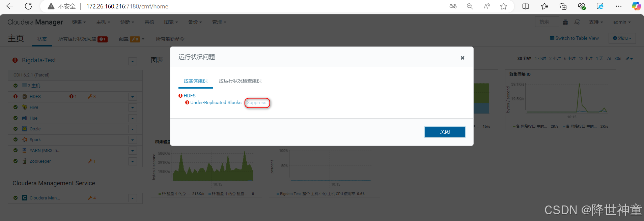Image resolution: width=644 pixels, height=221 pixels.
Task: Open the HDFS link in dialog
Action: point(190,96)
